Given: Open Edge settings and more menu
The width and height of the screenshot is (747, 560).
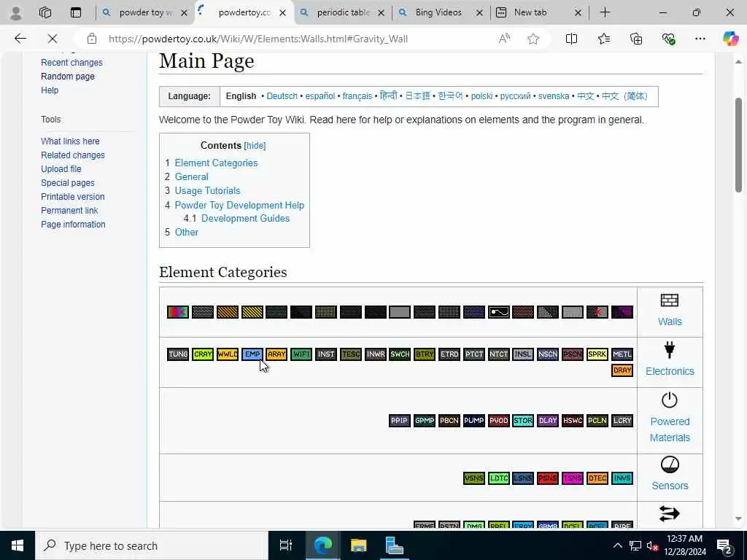Looking at the screenshot, I should pos(700,39).
